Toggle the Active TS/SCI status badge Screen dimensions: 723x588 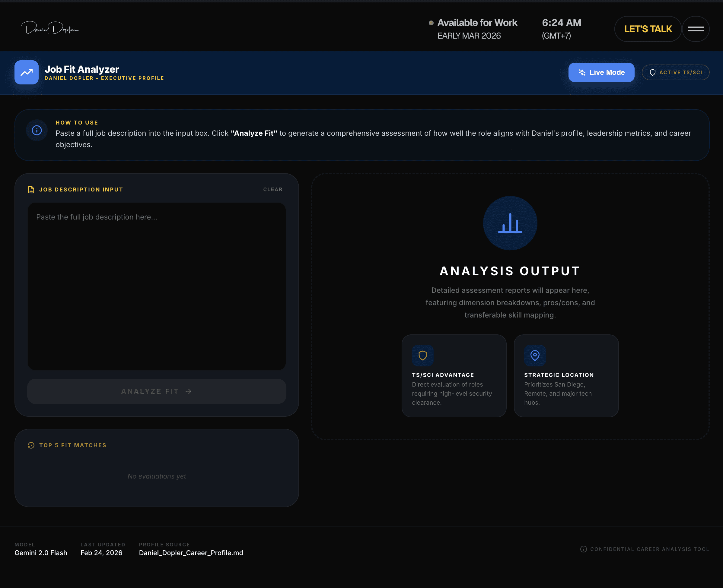tap(675, 72)
